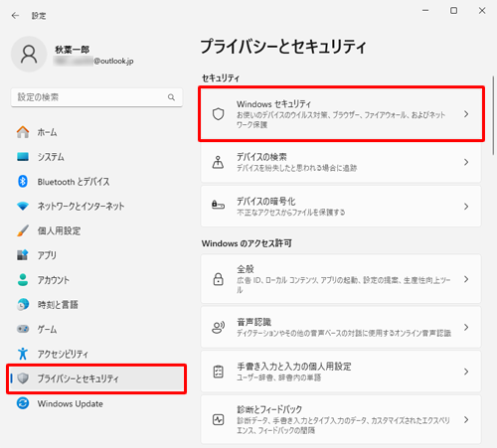Open the デバイスの暗号化 card title

click(266, 201)
